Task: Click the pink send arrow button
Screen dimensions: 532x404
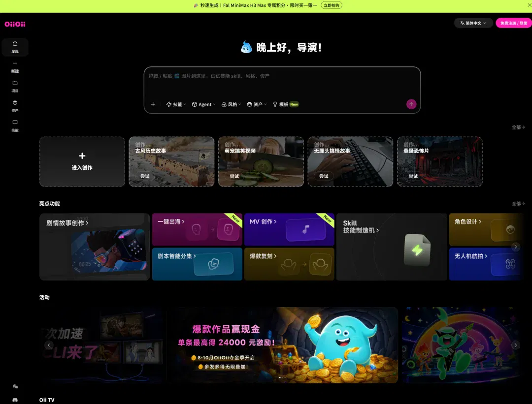Action: [x=411, y=104]
